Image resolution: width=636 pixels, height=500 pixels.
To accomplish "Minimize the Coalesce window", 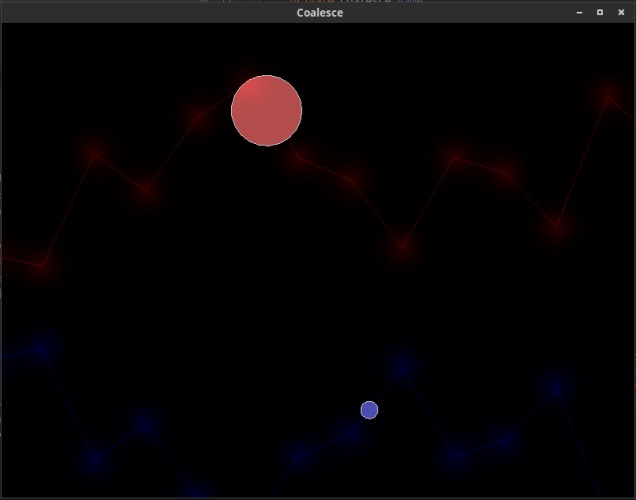I will coord(579,13).
